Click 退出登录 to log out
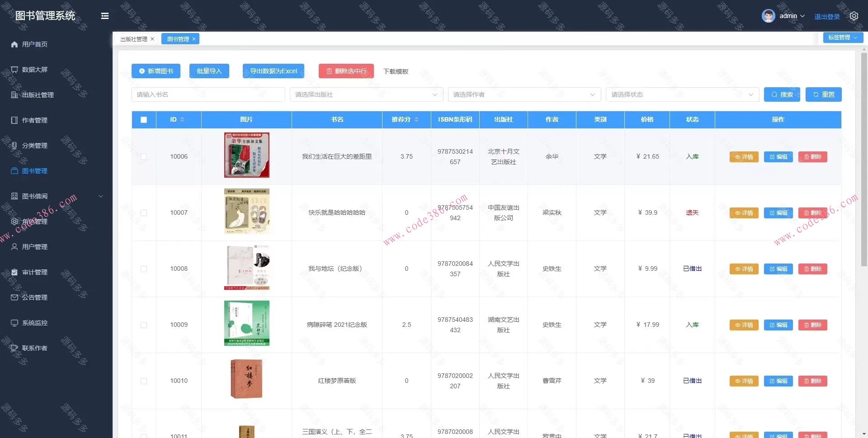868x438 pixels. (827, 16)
